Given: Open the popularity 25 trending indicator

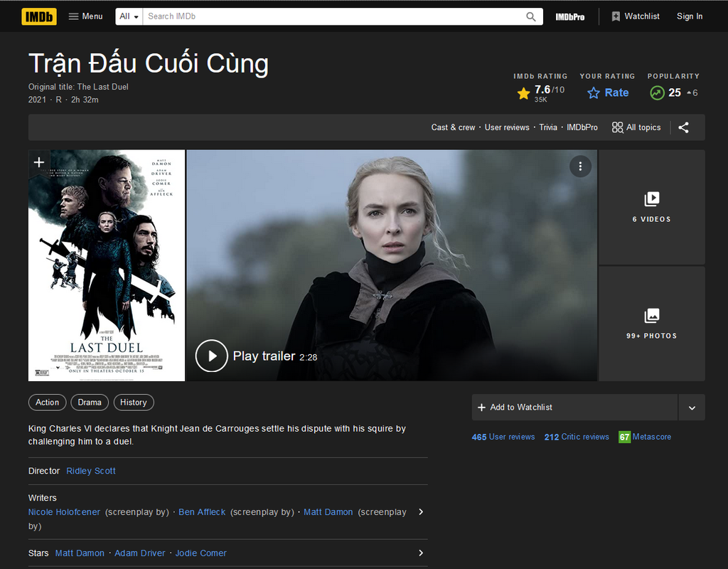Looking at the screenshot, I should click(674, 93).
